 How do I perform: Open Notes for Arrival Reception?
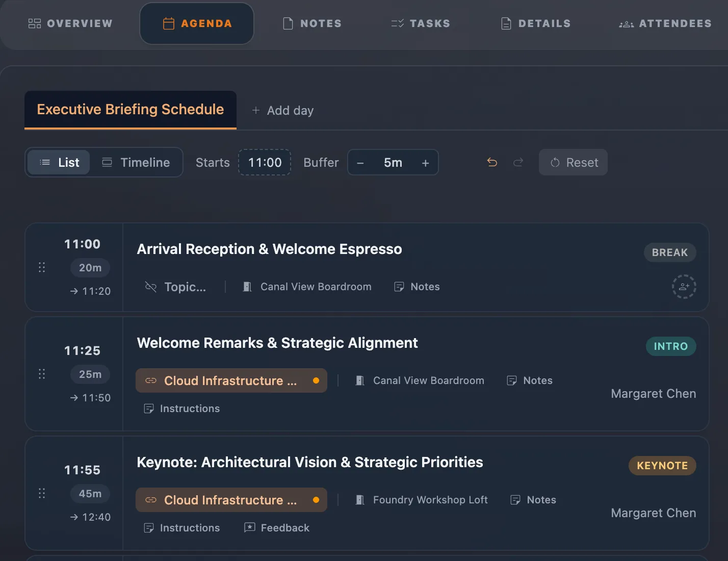pyautogui.click(x=417, y=287)
